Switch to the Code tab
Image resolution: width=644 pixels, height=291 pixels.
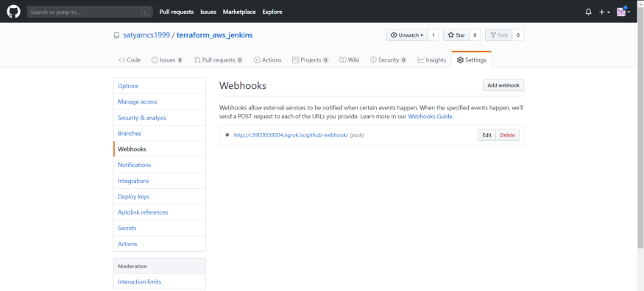tap(130, 60)
